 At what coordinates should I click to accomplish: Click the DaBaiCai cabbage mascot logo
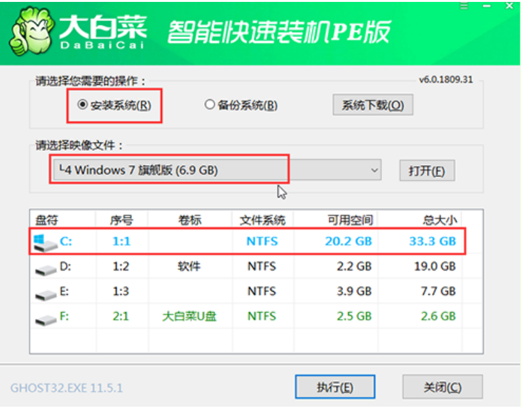[32, 31]
